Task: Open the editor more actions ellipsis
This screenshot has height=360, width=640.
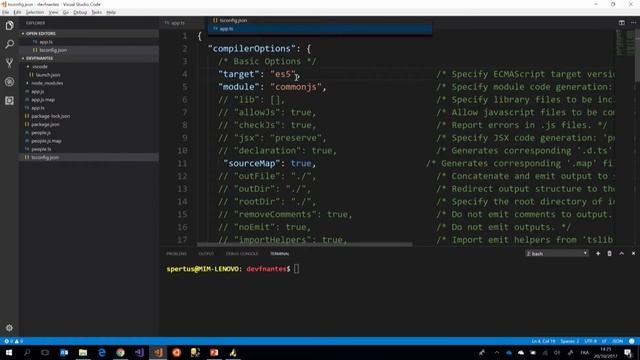Action: point(633,23)
